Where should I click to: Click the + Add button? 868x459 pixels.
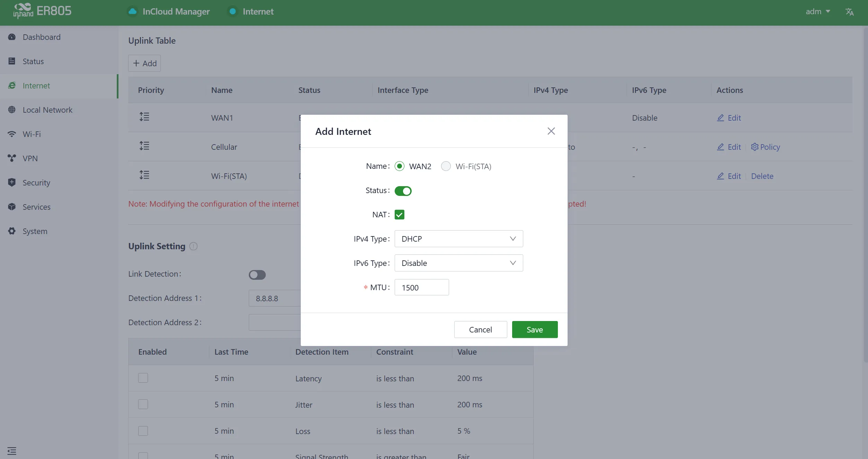pyautogui.click(x=144, y=63)
